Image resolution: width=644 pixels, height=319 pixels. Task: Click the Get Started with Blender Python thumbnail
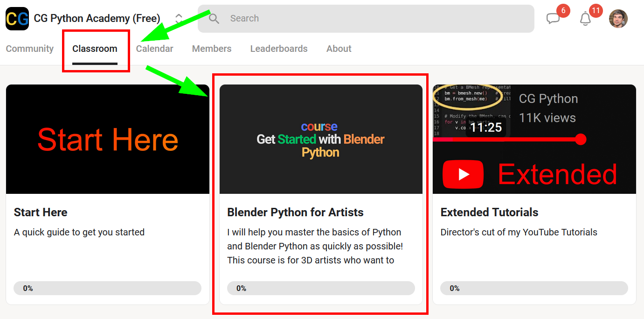320,139
